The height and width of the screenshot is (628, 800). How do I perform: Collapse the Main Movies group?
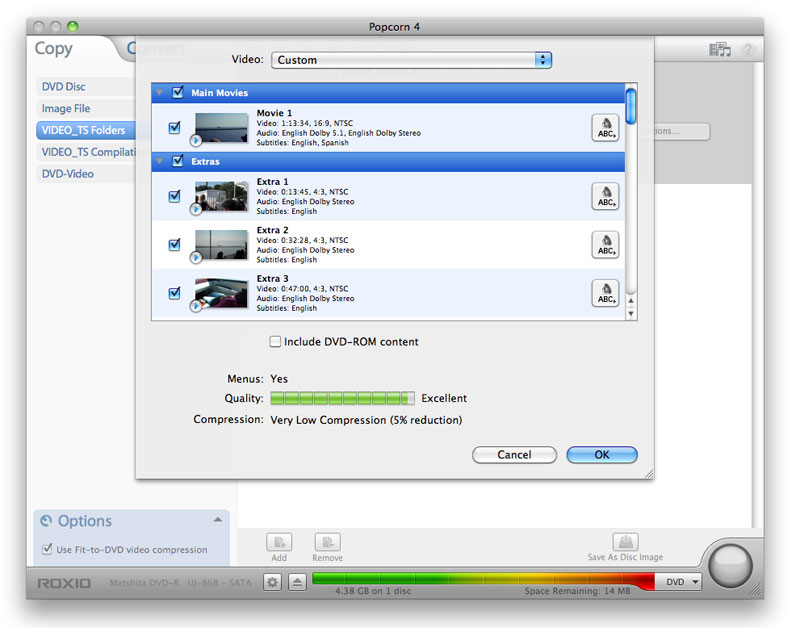tap(160, 93)
